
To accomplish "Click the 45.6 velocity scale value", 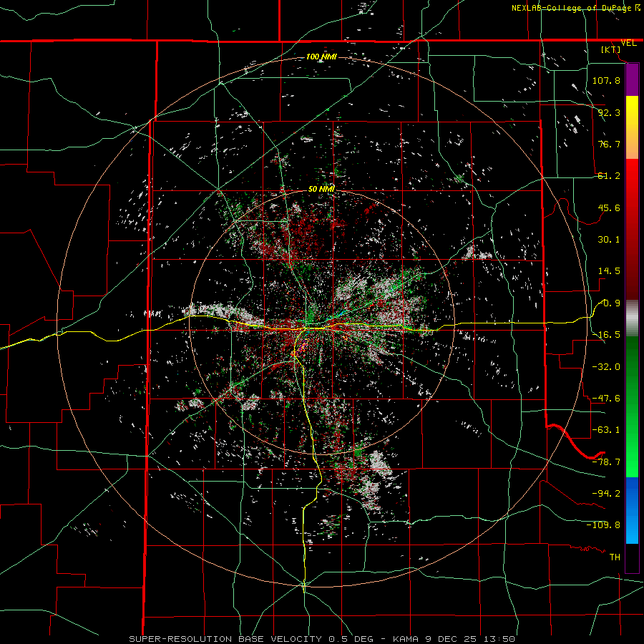I will 609,208.
